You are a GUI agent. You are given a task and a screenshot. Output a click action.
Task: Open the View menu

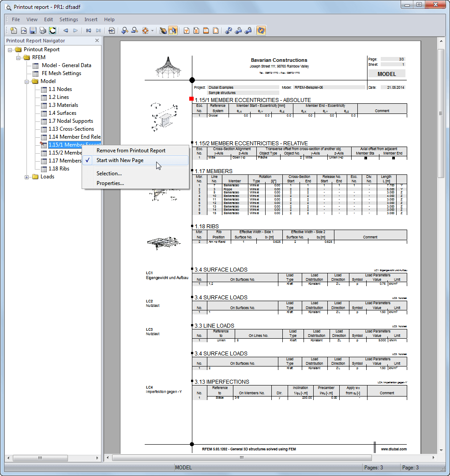click(x=32, y=19)
